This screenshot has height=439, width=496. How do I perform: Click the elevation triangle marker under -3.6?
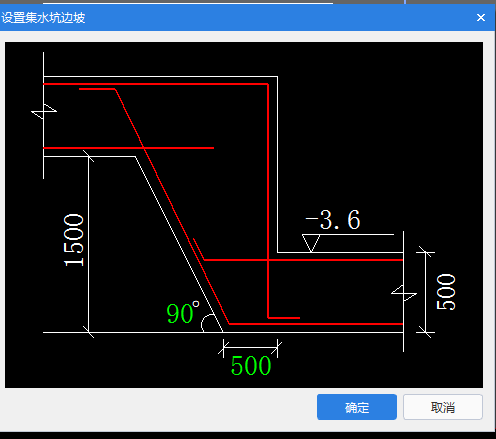[311, 243]
